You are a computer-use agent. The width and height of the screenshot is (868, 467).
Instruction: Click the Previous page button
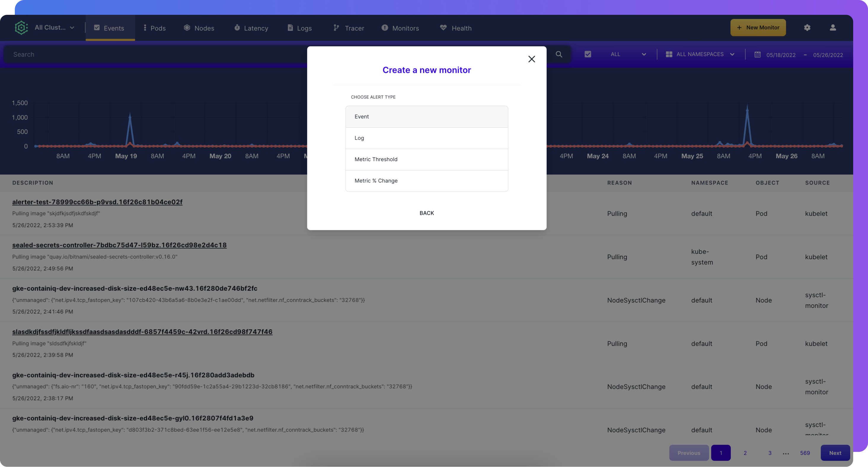pyautogui.click(x=689, y=453)
